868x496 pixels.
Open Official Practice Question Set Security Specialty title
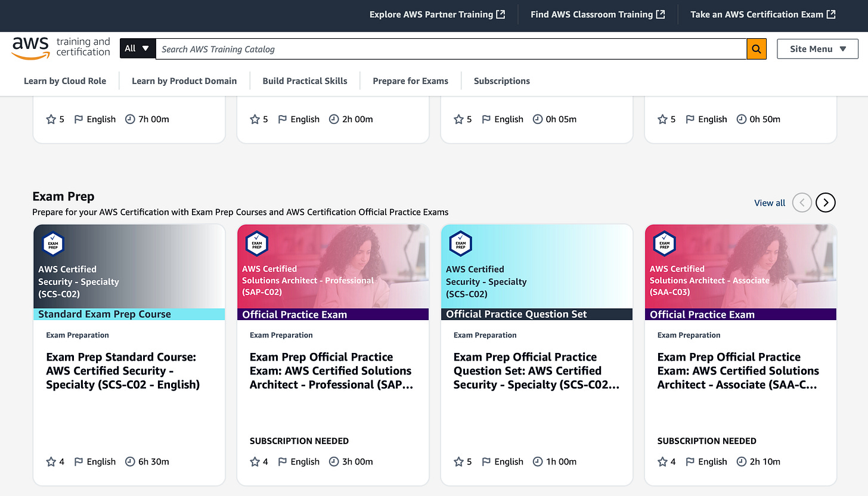click(x=537, y=371)
